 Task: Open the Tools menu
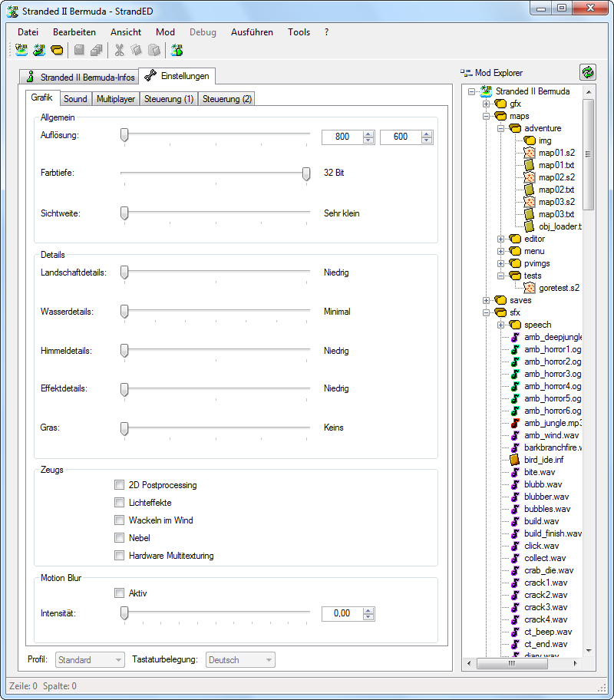click(x=299, y=32)
